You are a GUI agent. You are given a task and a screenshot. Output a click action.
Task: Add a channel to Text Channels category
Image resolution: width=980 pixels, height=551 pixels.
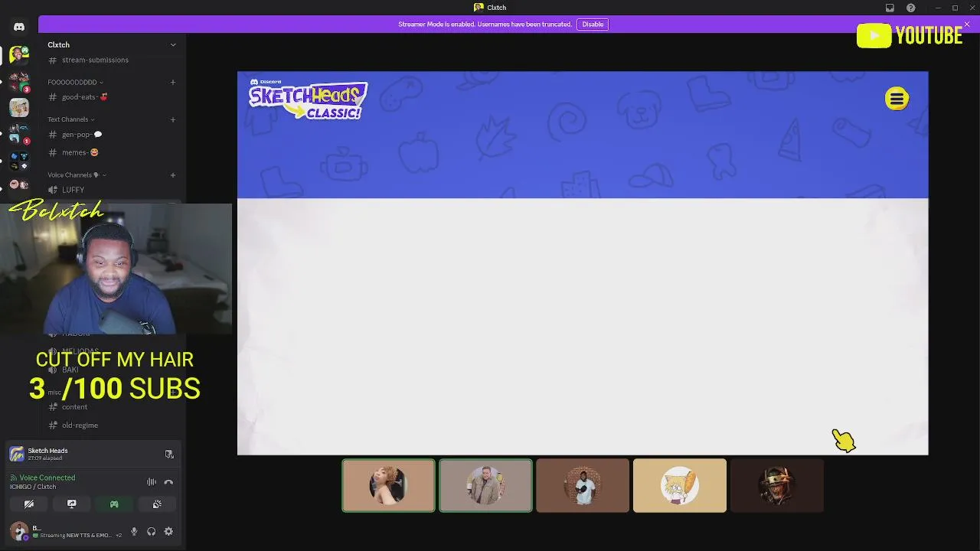pos(173,119)
